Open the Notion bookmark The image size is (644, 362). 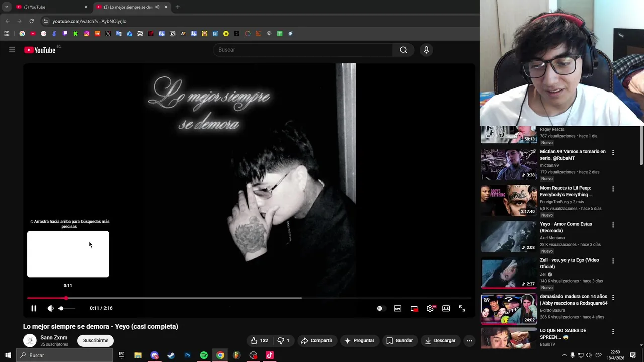pyautogui.click(x=172, y=34)
